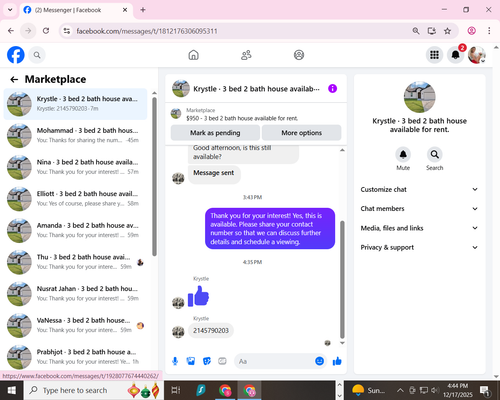Image resolution: width=500 pixels, height=400 pixels.
Task: Open the Groups icon in top navigation
Action: click(299, 55)
